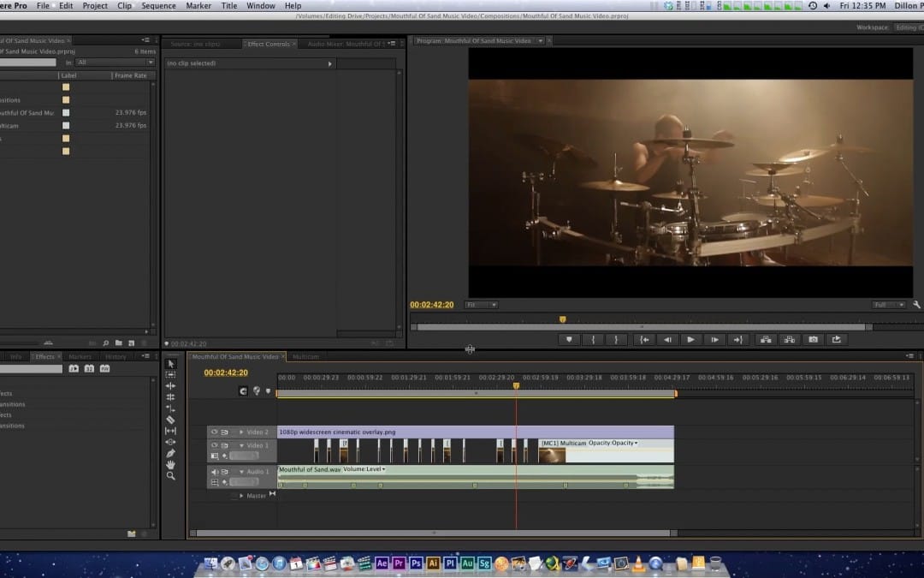Filter effects by accelerated effects badge

pyautogui.click(x=74, y=368)
